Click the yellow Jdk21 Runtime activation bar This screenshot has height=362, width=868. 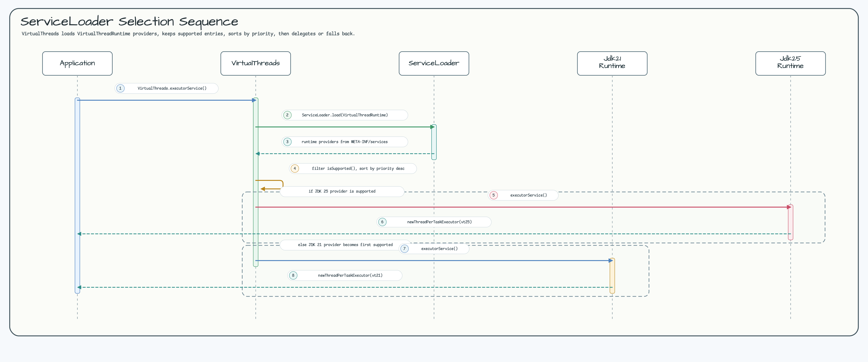(x=612, y=276)
